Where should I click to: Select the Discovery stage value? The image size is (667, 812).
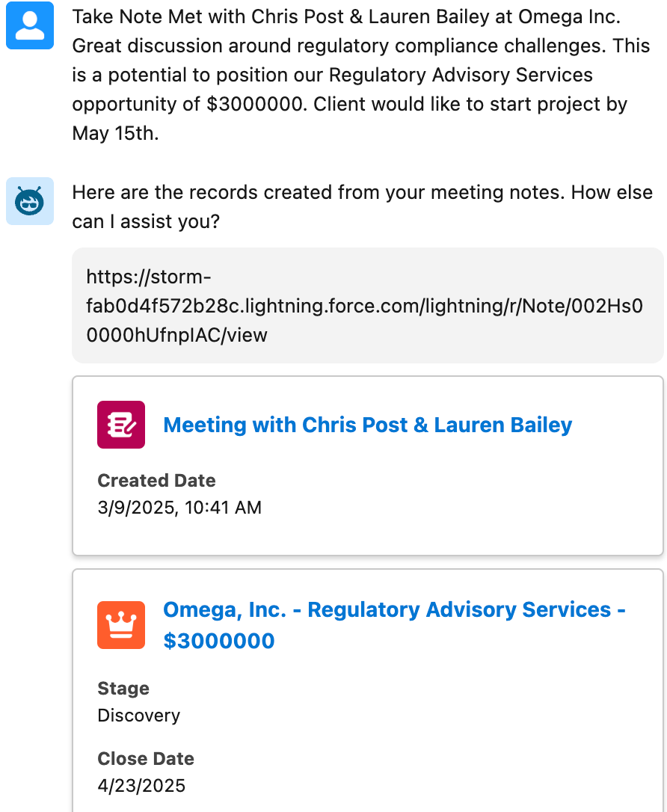point(139,716)
